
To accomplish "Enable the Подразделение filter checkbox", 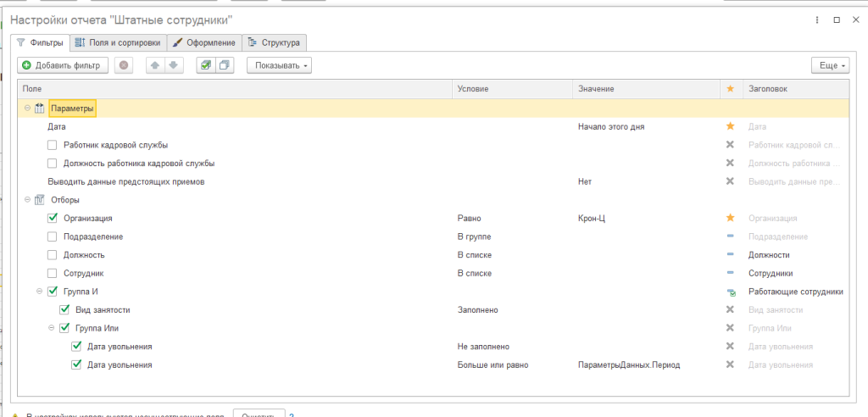I will 53,236.
